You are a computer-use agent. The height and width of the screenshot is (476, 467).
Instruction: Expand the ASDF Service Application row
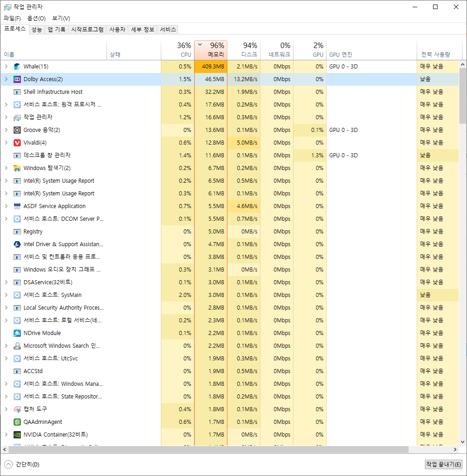[6, 206]
